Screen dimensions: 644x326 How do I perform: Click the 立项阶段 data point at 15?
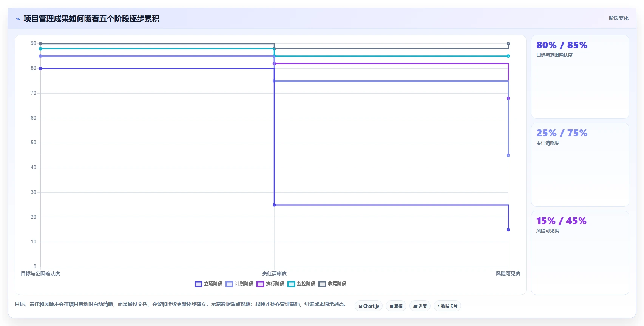tap(508, 230)
